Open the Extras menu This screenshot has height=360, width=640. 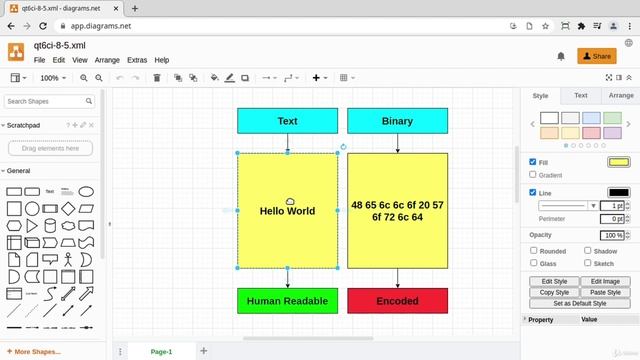tap(137, 60)
